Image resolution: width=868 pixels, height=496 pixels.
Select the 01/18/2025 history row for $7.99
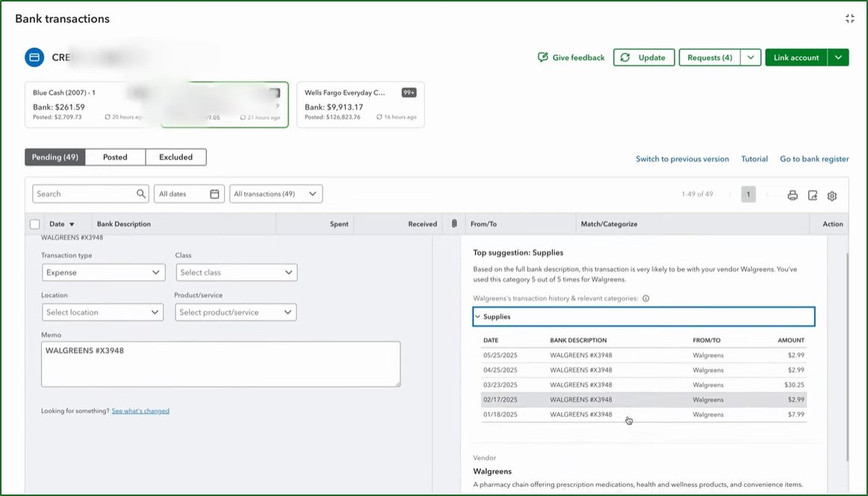pos(644,415)
